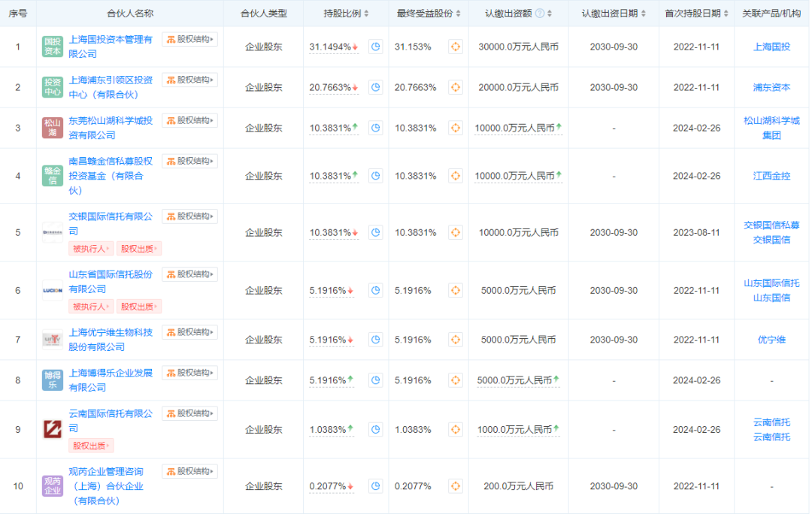This screenshot has height=520, width=812.
Task: Open 上海优宁维生物科技股份有限公司 link
Action: pos(111,340)
